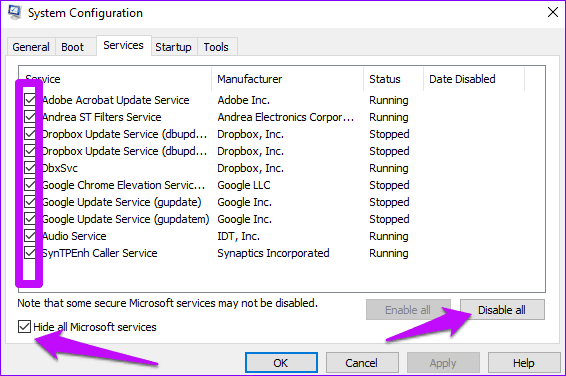Screen dimensions: 566x376
Task: Uncheck the DbxSvc service checkbox
Action: 30,168
